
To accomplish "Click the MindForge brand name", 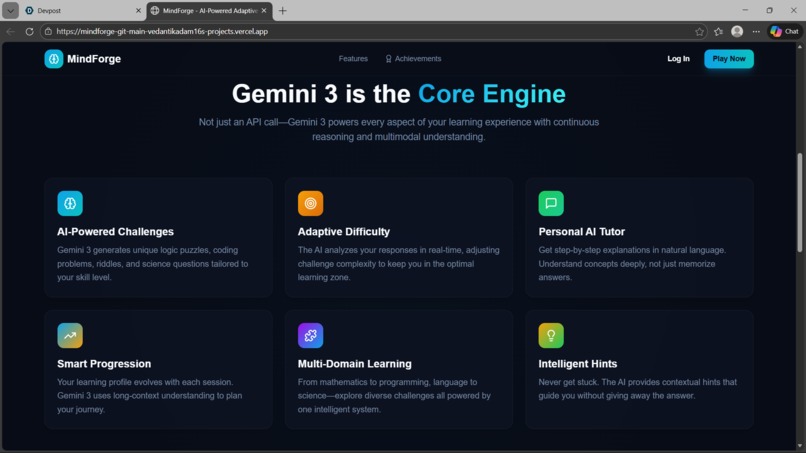I will tap(94, 59).
